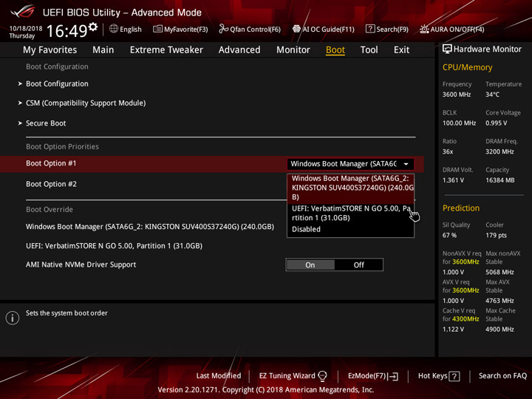Open the Monitor tab
The image size is (532, 399).
tap(293, 50)
